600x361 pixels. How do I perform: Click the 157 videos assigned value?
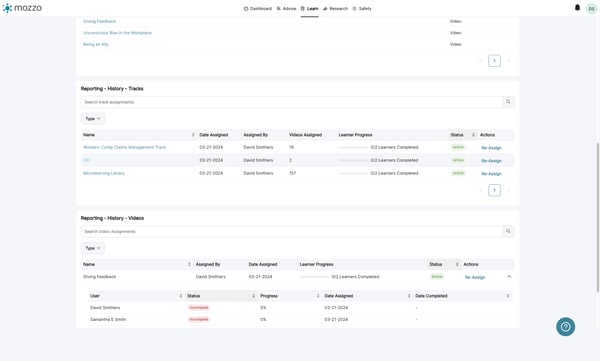(x=292, y=173)
